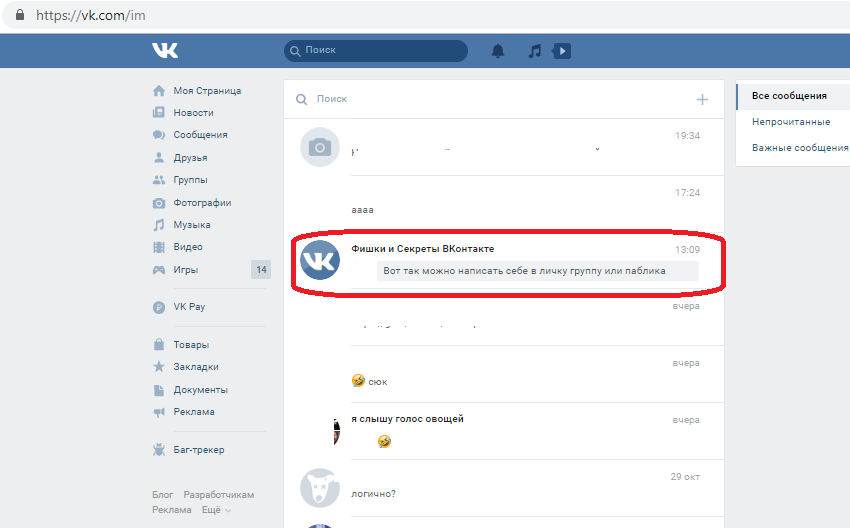Image resolution: width=850 pixels, height=528 pixels.
Task: Open Фотографии section
Action: pos(202,203)
